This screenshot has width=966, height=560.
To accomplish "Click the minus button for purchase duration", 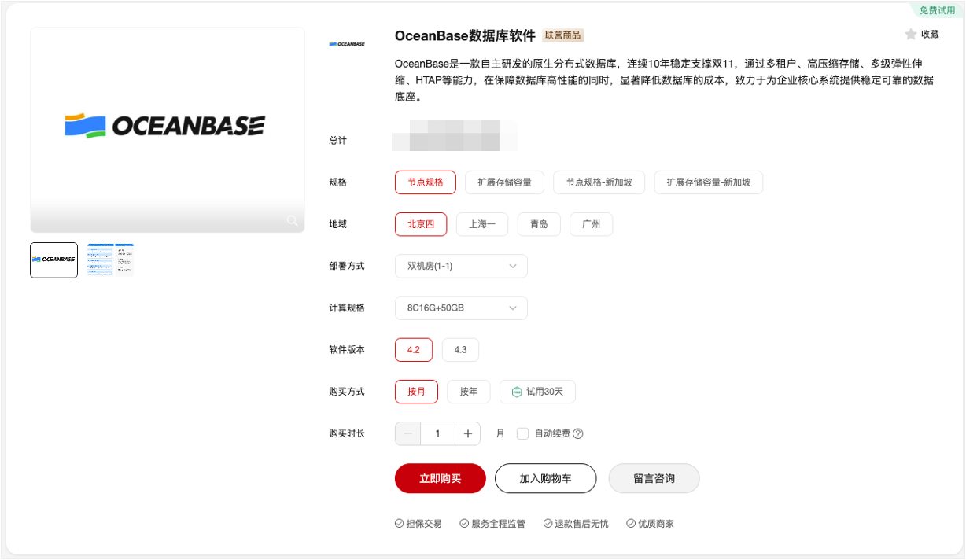I will (x=407, y=433).
